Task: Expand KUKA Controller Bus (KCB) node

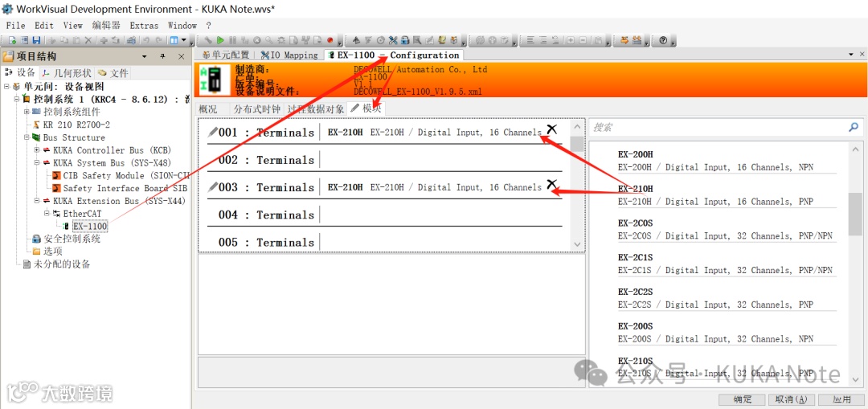Action: coord(37,150)
